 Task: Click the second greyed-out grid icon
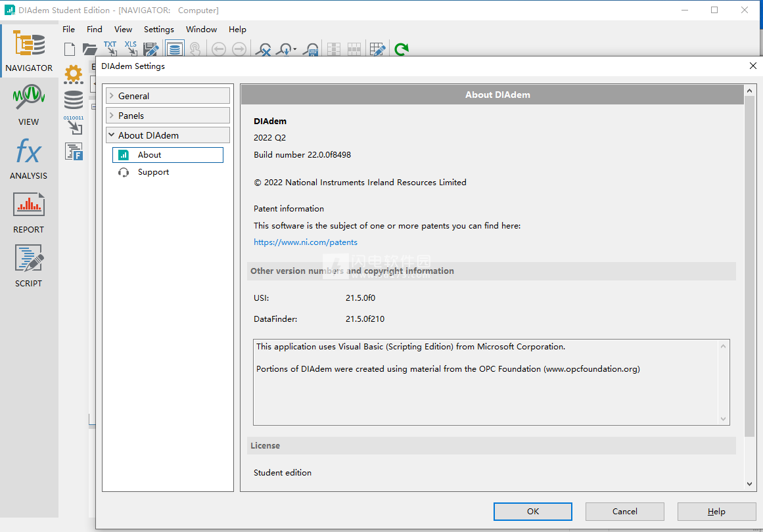pyautogui.click(x=354, y=49)
